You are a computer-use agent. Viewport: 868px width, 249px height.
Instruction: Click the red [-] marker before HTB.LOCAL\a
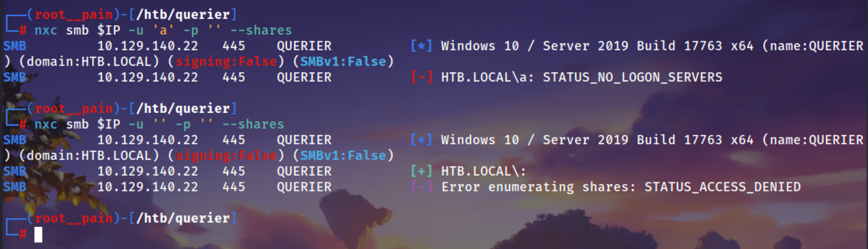tap(421, 77)
